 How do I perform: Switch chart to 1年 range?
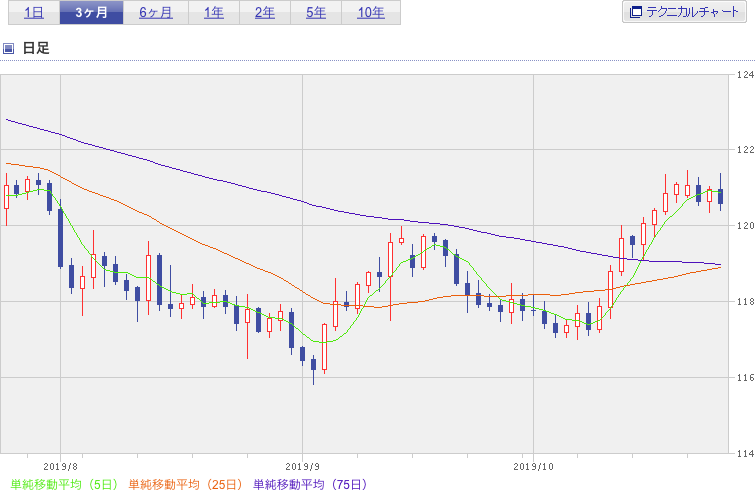click(214, 13)
